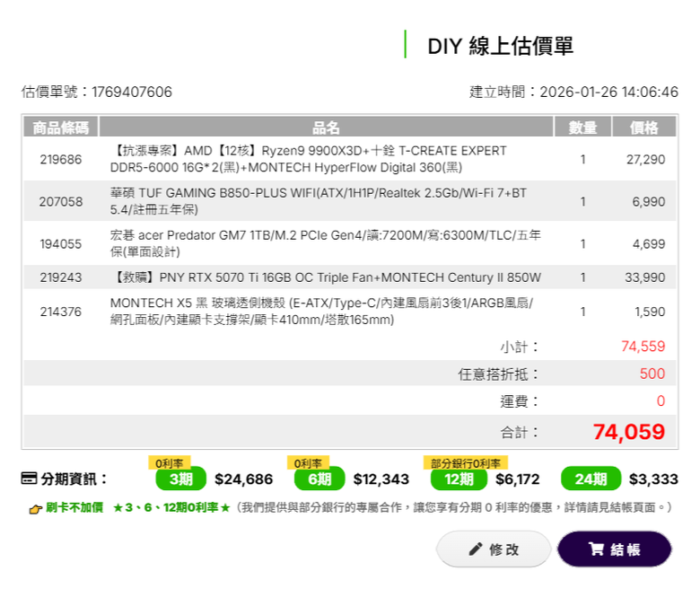Click the 任意搭折抵 label
Viewport: 700px width, 589px height.
[x=498, y=374]
